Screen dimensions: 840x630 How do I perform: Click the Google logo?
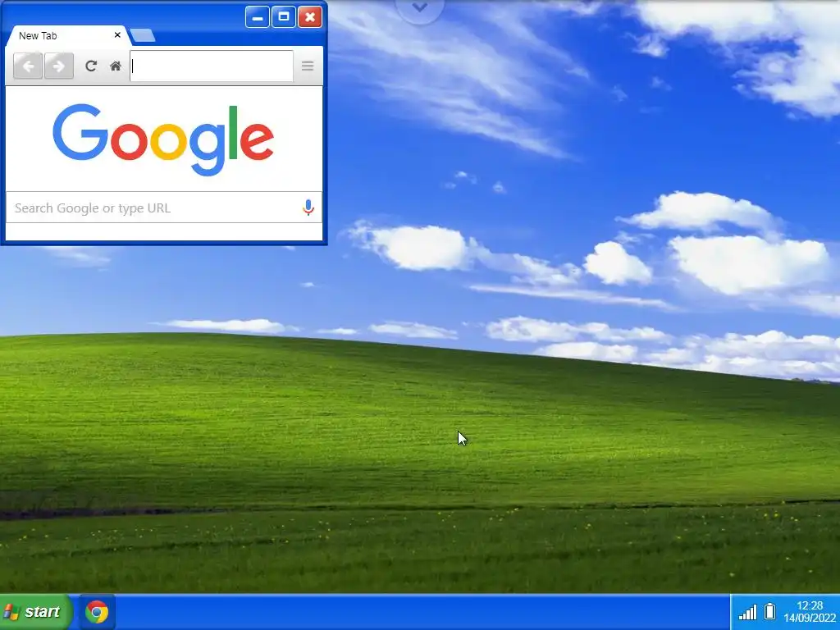(x=163, y=139)
